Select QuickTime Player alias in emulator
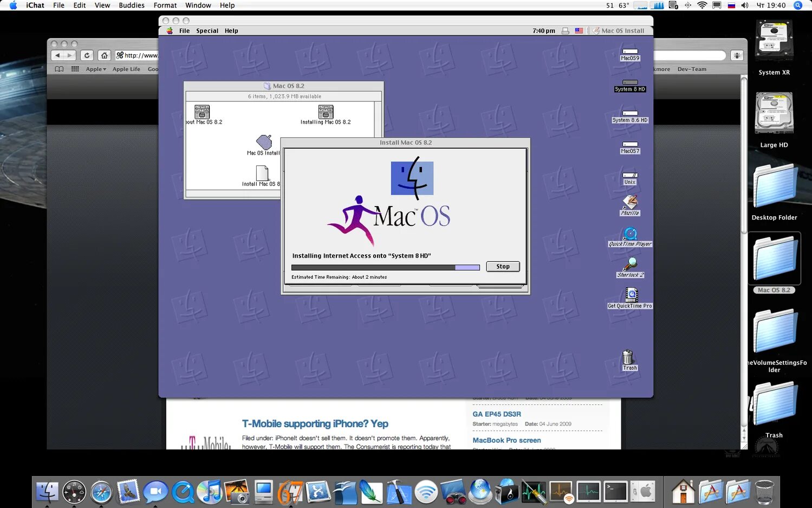The image size is (812, 508). (630, 237)
